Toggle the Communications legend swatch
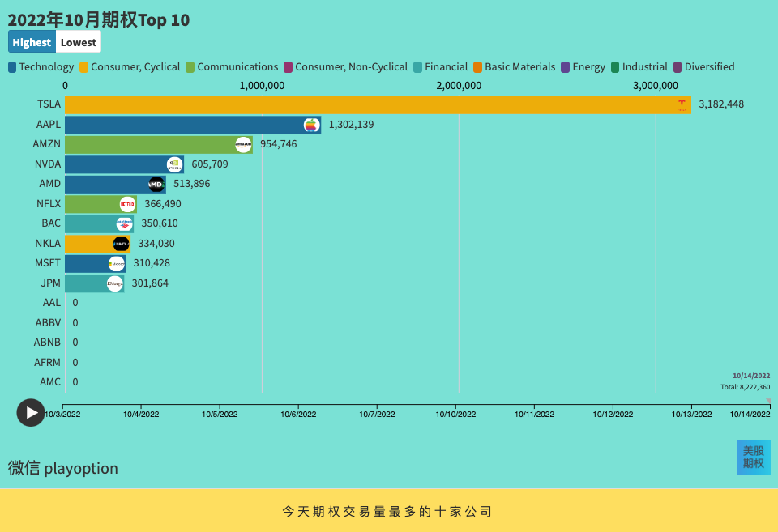 click(190, 67)
